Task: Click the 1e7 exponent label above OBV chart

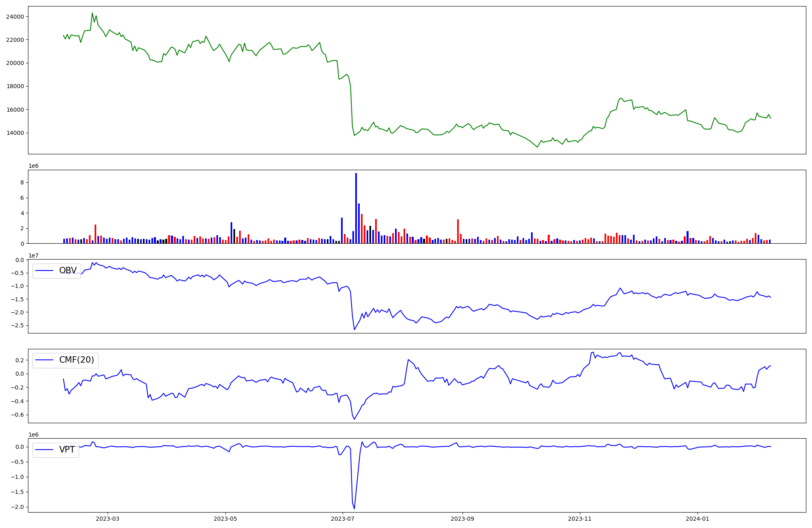Action: pyautogui.click(x=33, y=256)
